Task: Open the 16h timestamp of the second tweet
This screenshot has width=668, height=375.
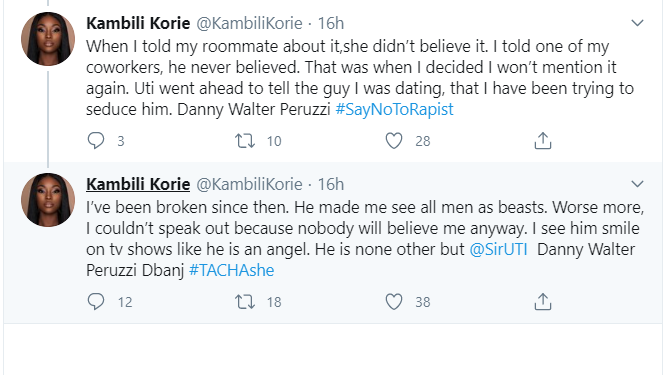Action: pyautogui.click(x=331, y=185)
